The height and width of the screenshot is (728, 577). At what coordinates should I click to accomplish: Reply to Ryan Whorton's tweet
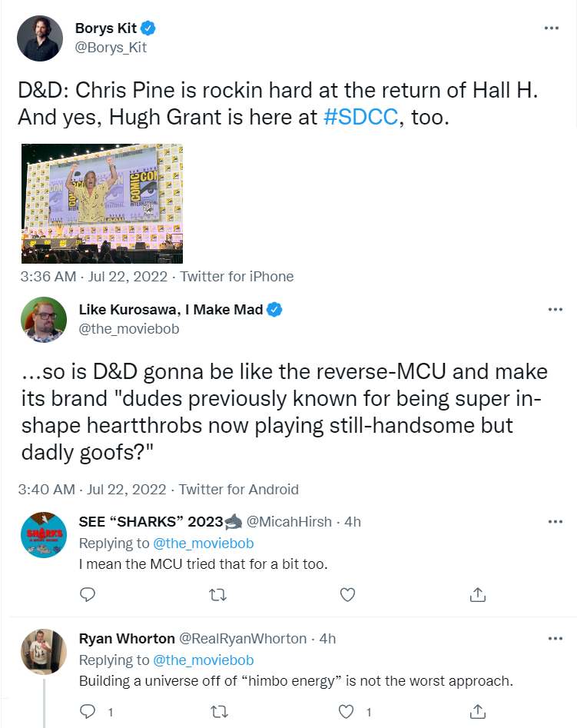click(x=88, y=711)
